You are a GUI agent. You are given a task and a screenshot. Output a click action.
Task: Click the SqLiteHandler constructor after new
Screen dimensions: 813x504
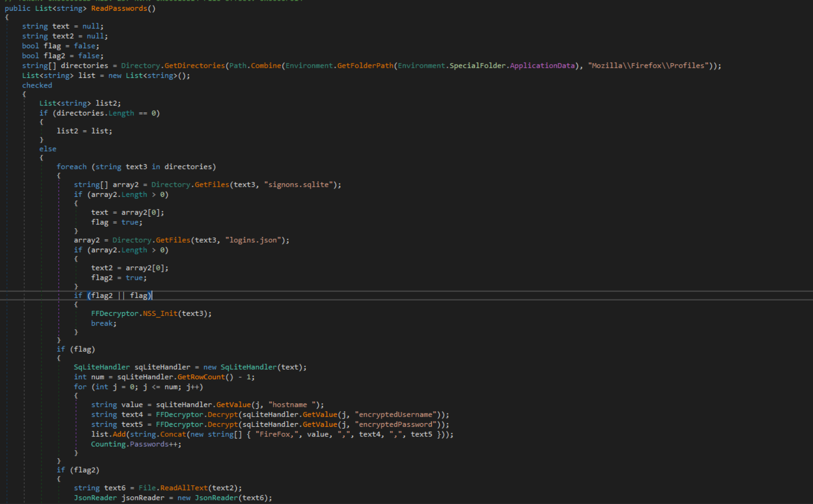[248, 367]
